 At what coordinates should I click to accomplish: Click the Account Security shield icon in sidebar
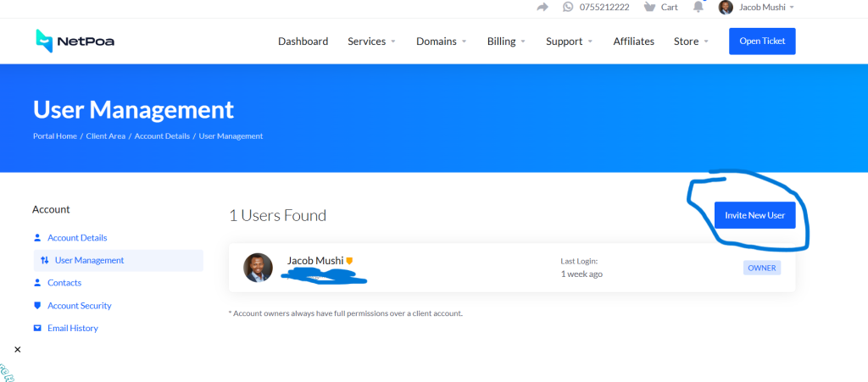click(37, 306)
